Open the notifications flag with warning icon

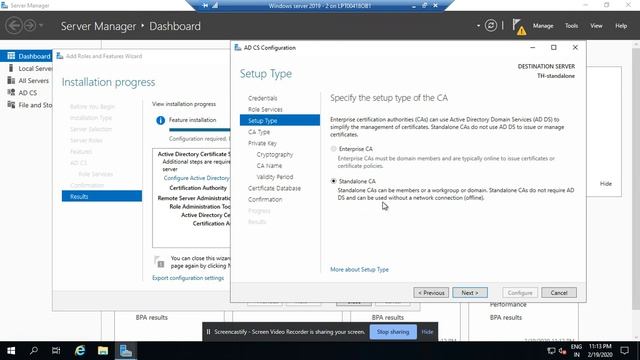click(x=519, y=27)
